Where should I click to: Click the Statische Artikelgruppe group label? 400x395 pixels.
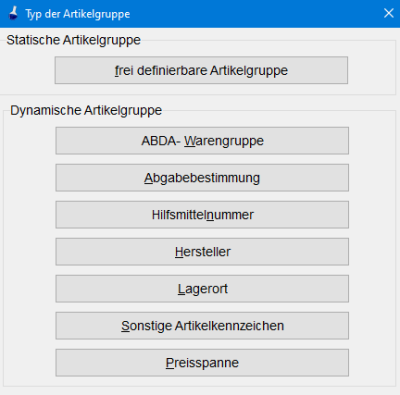[x=74, y=40]
